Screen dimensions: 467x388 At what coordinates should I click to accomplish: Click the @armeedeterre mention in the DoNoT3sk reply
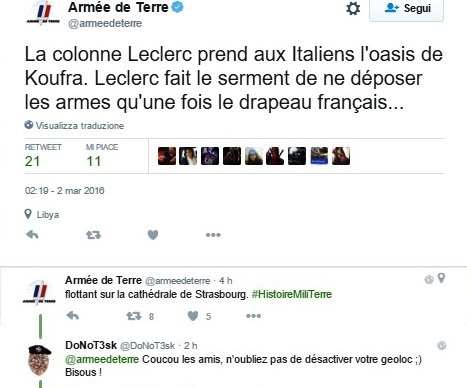coord(102,359)
